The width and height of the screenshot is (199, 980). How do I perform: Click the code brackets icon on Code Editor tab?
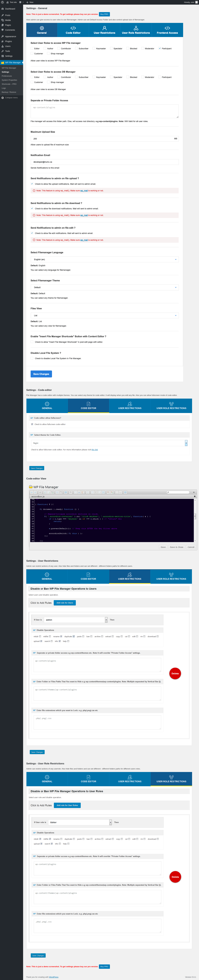(x=73, y=28)
